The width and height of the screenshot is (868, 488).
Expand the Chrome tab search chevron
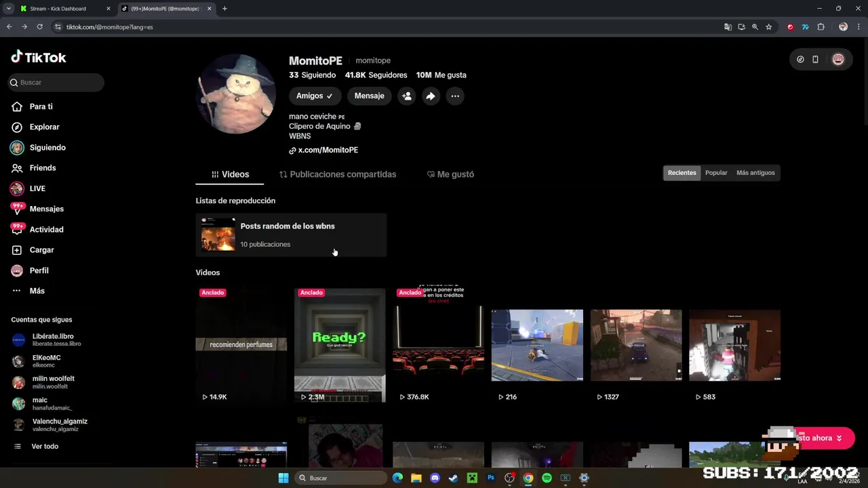pyautogui.click(x=8, y=9)
